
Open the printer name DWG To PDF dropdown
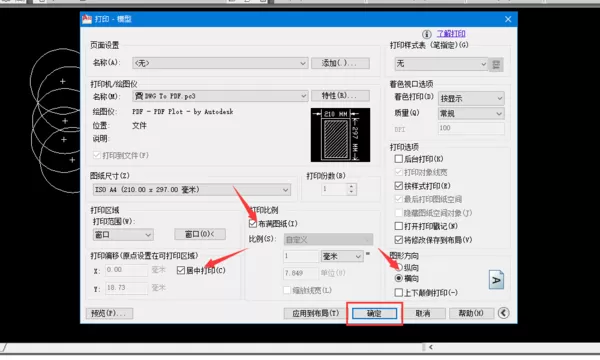(220, 96)
